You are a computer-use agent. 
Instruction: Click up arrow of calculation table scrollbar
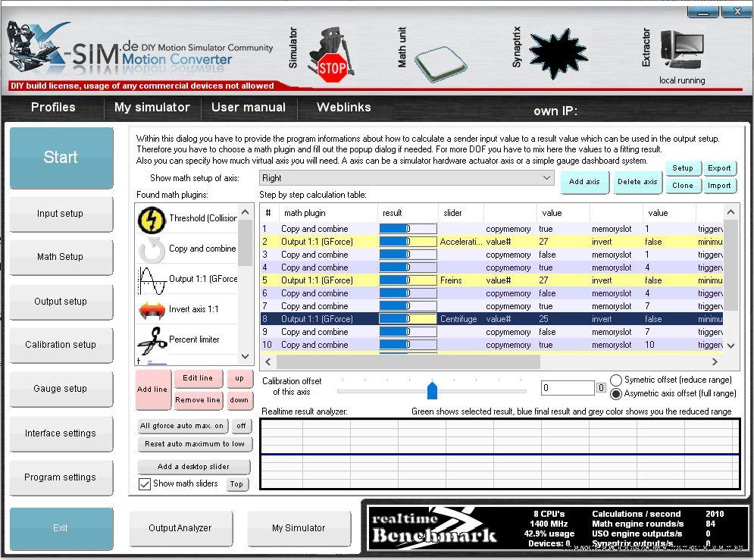(731, 212)
